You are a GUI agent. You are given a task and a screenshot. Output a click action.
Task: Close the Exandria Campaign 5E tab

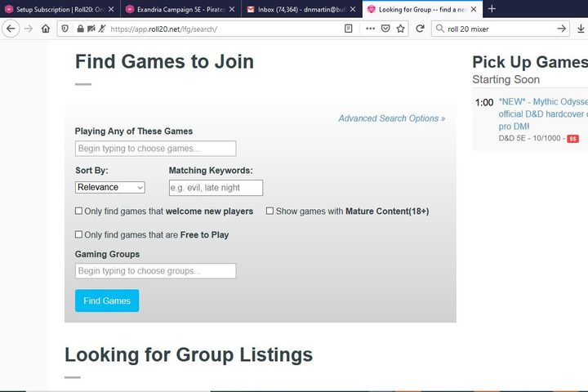click(x=232, y=9)
